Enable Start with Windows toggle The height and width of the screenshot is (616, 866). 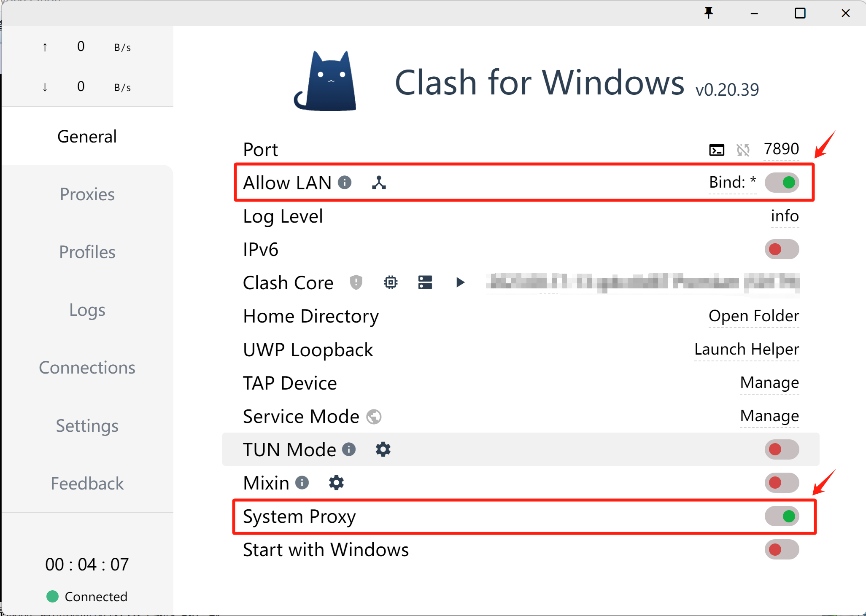tap(782, 549)
